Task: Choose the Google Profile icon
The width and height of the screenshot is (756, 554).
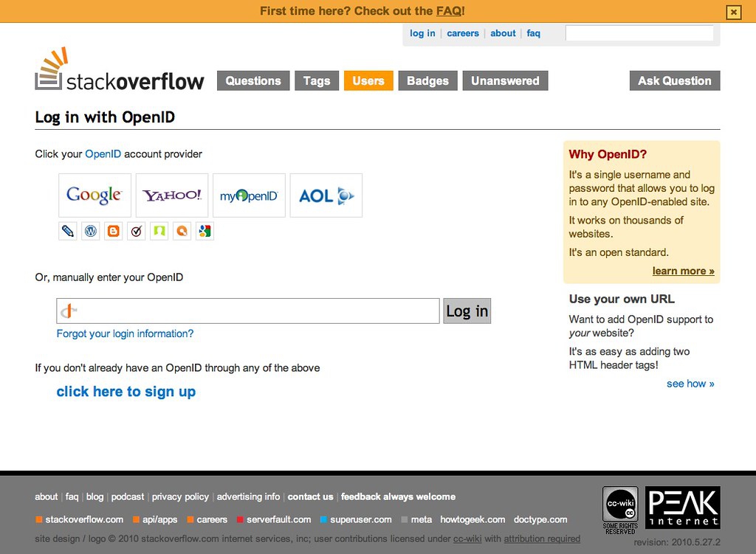Action: [x=205, y=231]
